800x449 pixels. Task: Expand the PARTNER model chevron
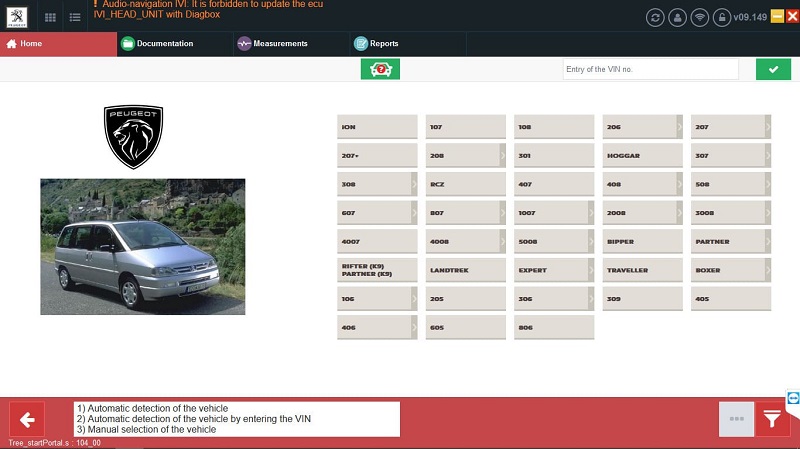tap(768, 241)
